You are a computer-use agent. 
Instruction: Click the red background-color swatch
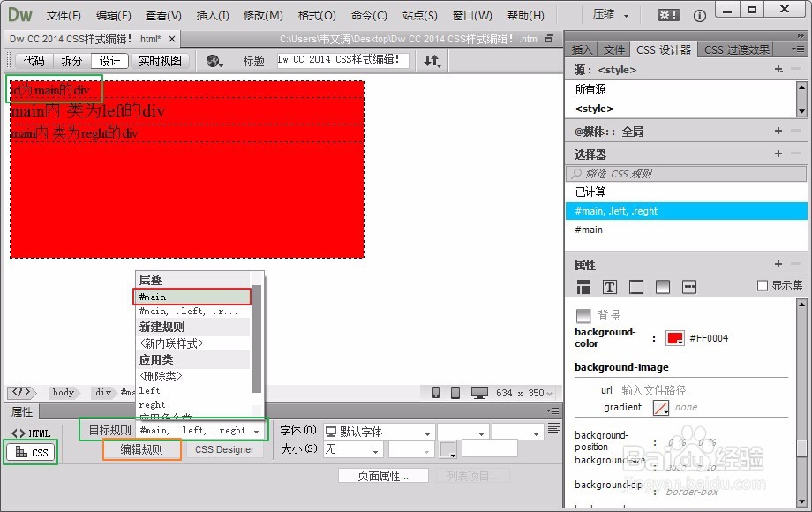pyautogui.click(x=675, y=338)
